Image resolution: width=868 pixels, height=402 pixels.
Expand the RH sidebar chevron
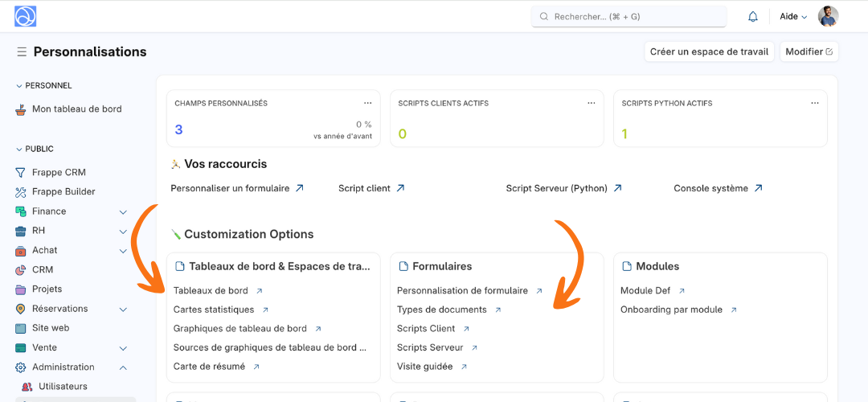[x=124, y=232]
